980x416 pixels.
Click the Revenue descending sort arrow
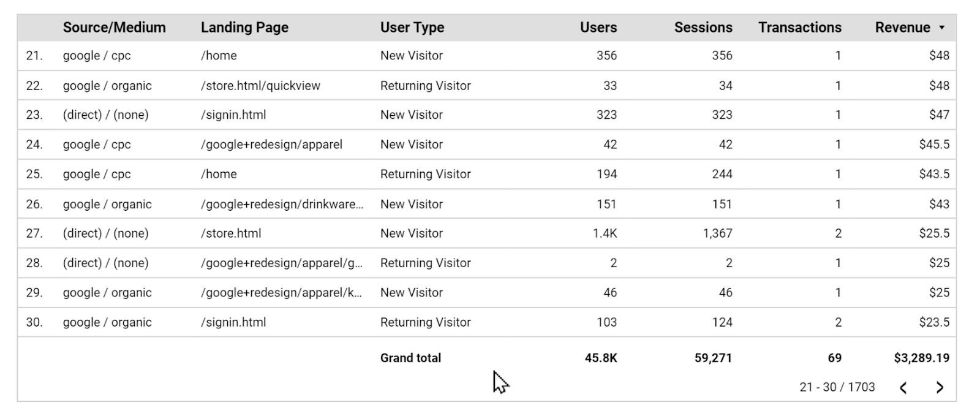[x=942, y=28]
